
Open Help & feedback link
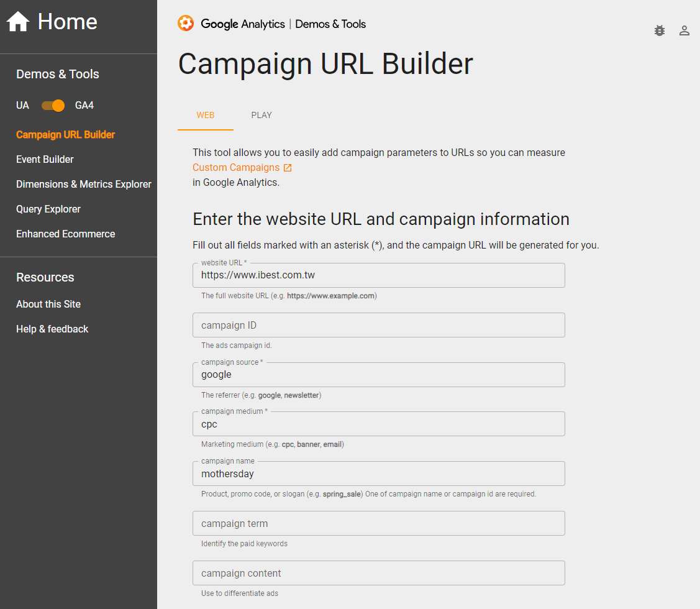(52, 329)
